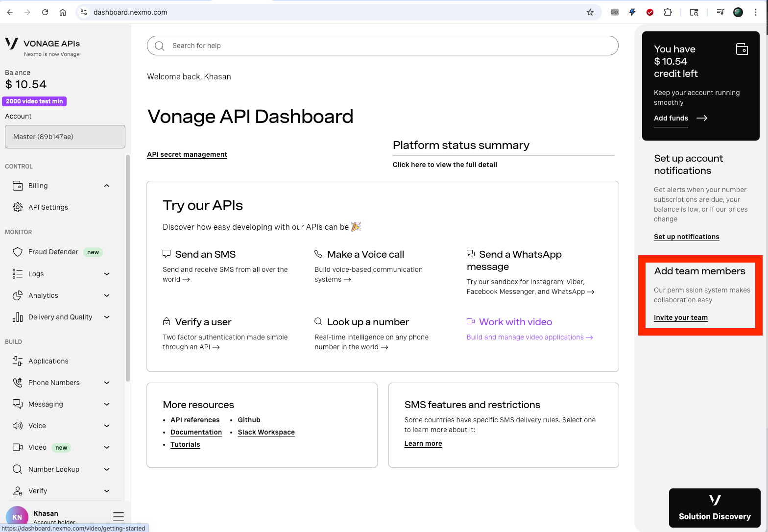Image resolution: width=768 pixels, height=532 pixels.
Task: Click the lightning bolt extension icon
Action: click(x=632, y=12)
